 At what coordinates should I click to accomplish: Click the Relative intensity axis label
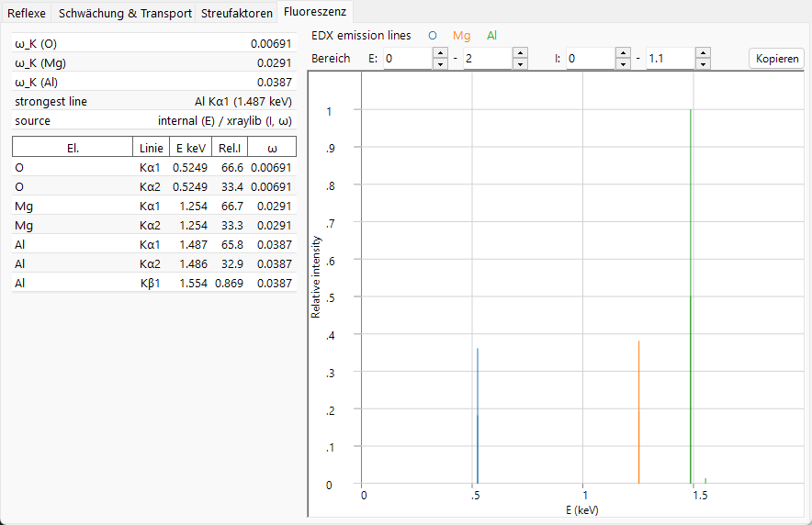click(315, 277)
